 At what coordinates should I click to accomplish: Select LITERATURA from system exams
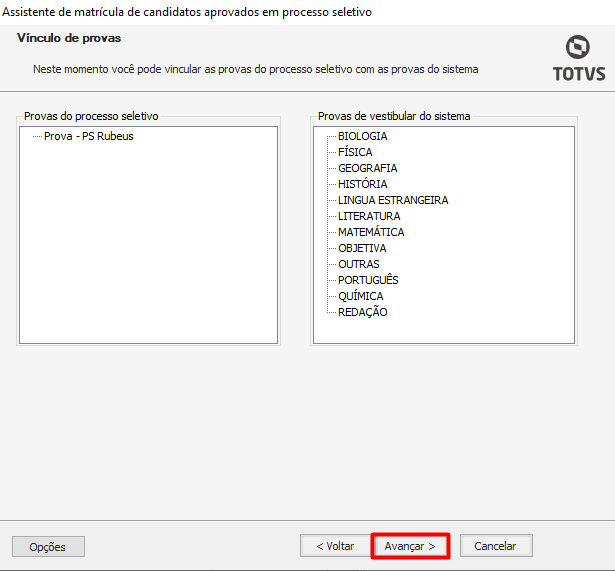369,216
